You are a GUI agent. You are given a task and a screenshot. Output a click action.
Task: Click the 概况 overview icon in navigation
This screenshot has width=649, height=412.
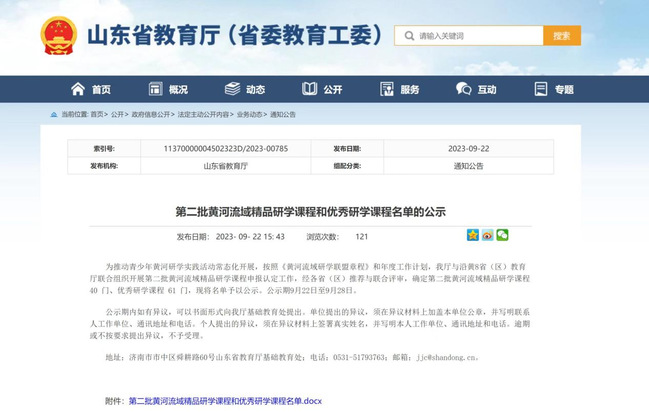click(x=155, y=89)
